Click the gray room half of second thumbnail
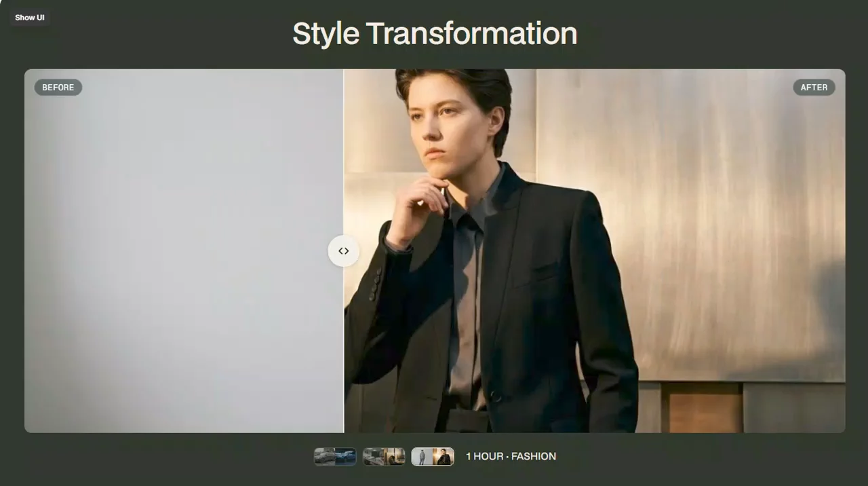This screenshot has width=868, height=486. pyautogui.click(x=373, y=457)
